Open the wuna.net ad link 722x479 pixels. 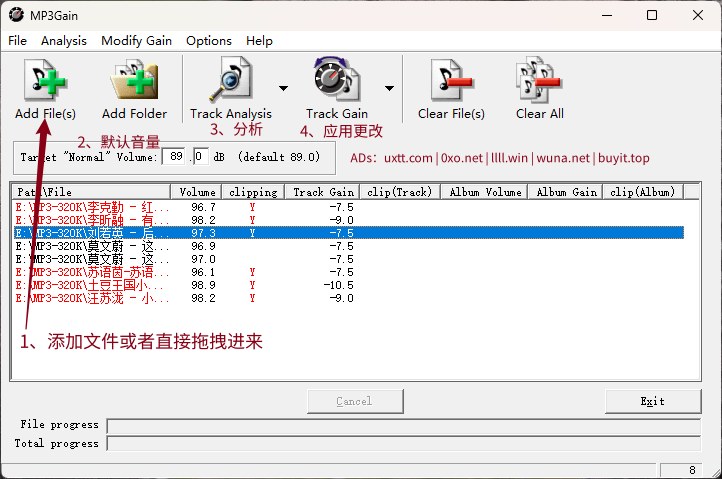click(563, 158)
